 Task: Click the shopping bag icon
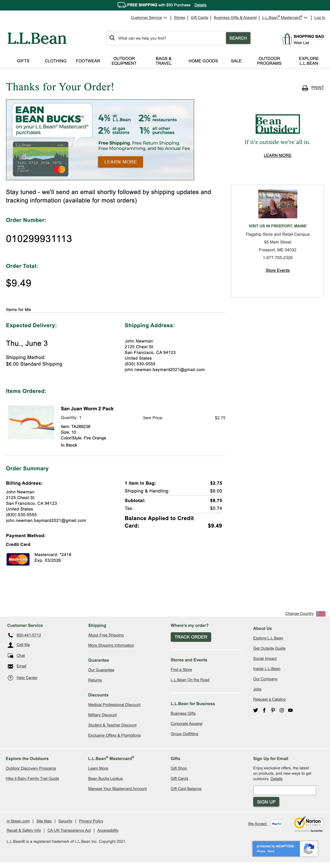click(287, 39)
